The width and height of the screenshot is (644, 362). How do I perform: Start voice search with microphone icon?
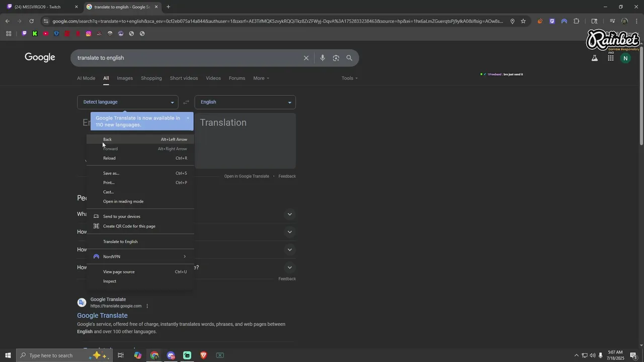(x=323, y=58)
